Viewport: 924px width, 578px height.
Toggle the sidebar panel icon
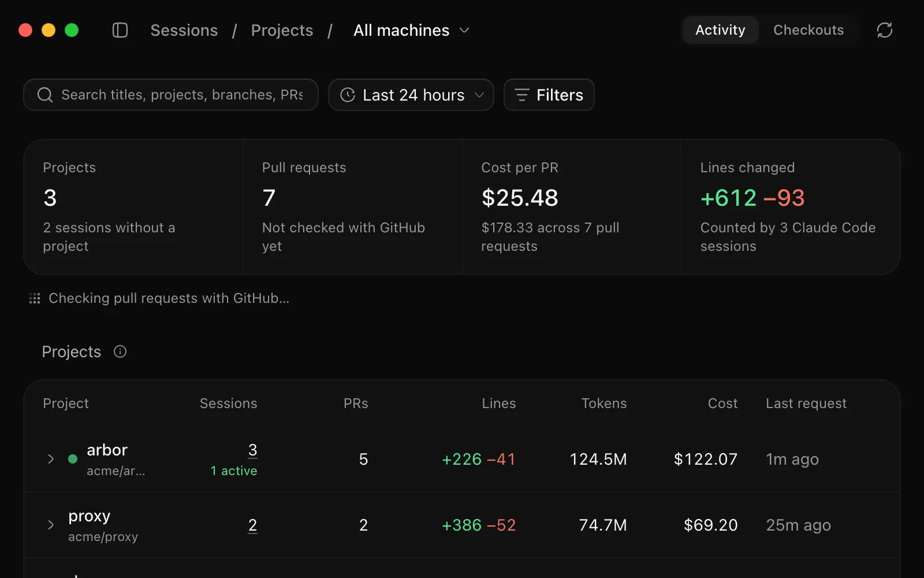click(120, 30)
